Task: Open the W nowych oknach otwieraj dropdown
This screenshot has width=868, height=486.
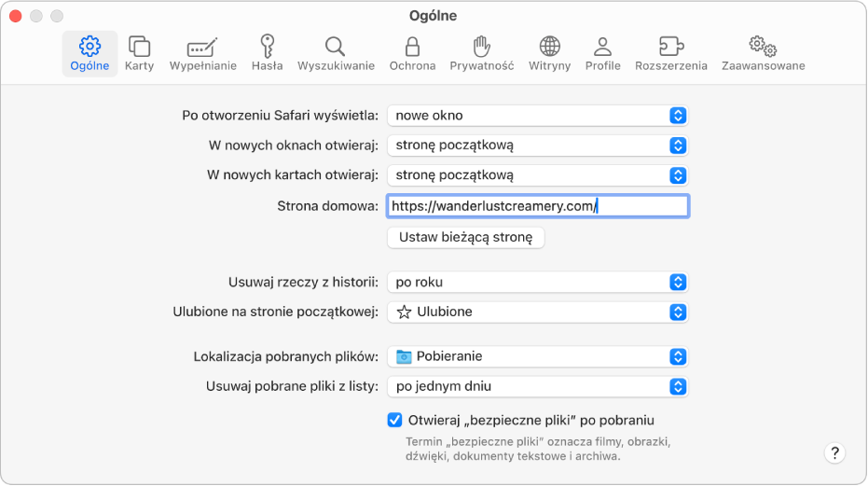Action: pos(538,146)
